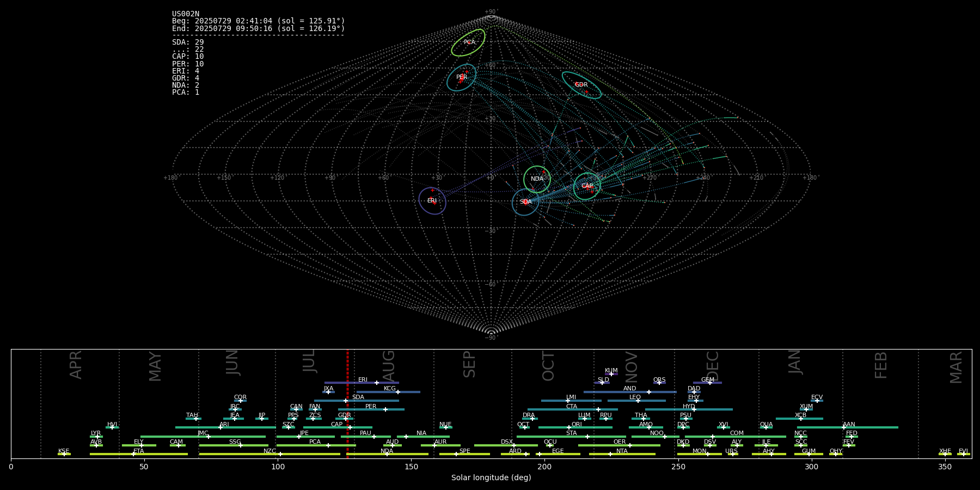Click the EVI shower label in timeline
The image size is (980, 490).
tap(963, 451)
